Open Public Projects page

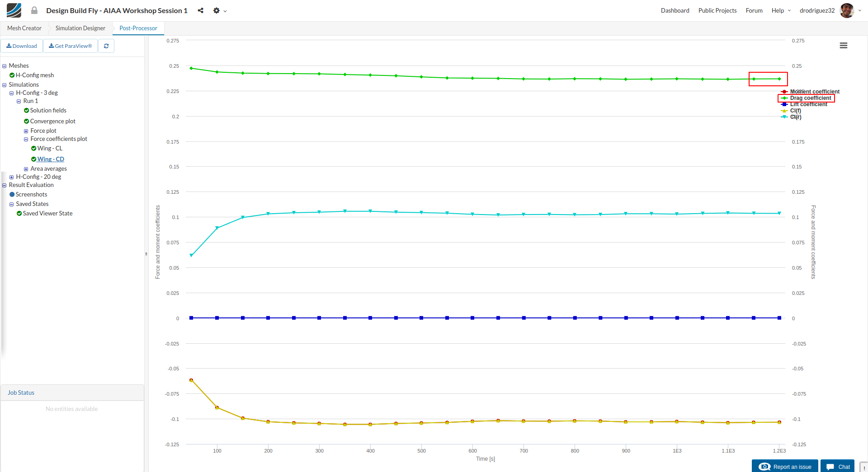(717, 10)
